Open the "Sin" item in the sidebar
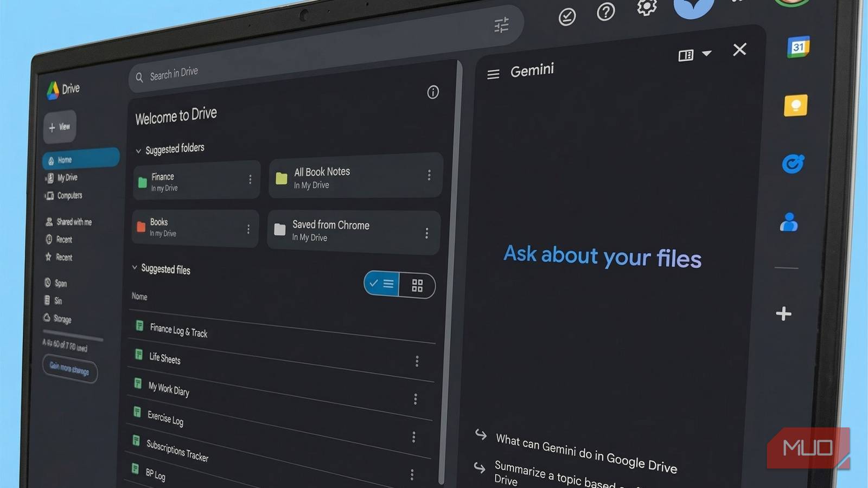 [53, 300]
